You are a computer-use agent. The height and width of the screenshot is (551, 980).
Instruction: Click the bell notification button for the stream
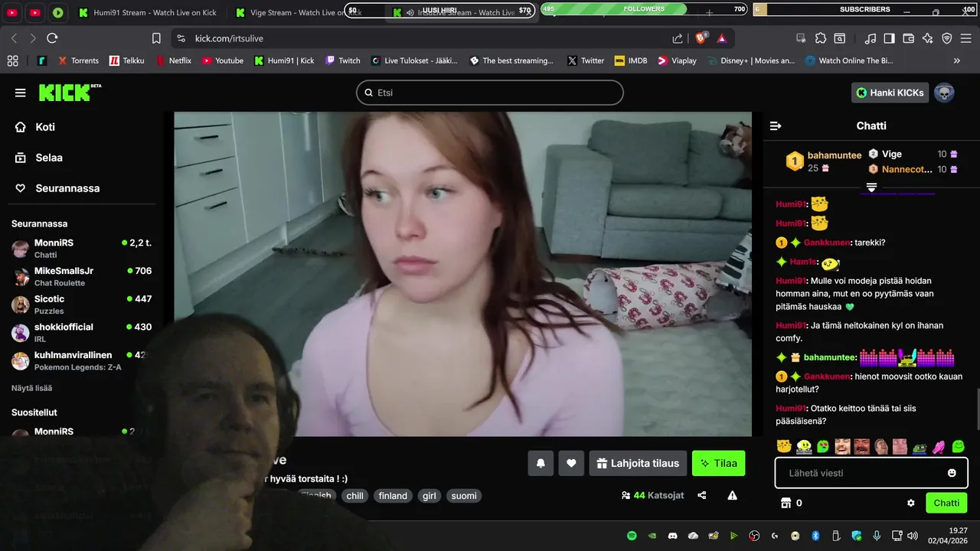541,463
